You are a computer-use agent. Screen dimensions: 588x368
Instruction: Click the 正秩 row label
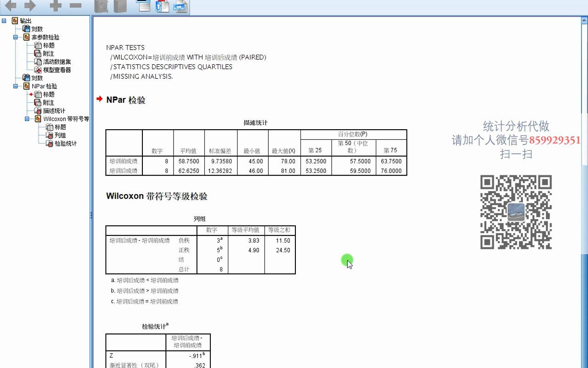tap(184, 250)
